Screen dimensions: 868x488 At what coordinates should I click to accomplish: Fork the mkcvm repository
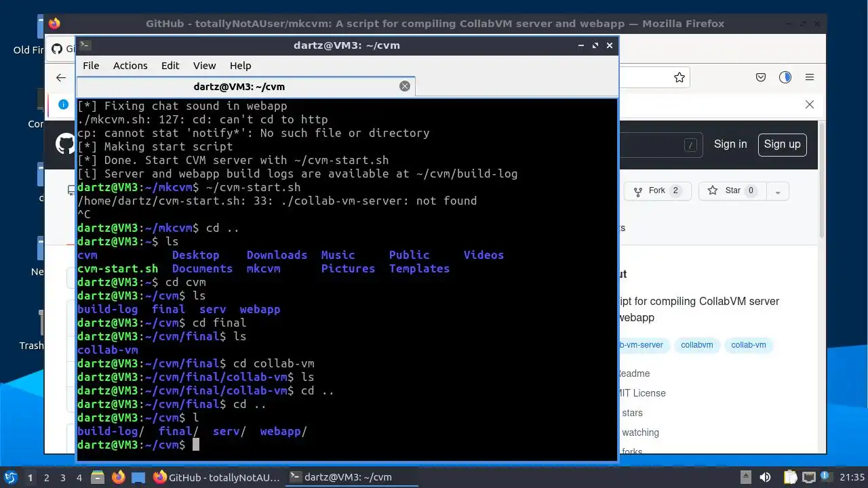tap(657, 191)
